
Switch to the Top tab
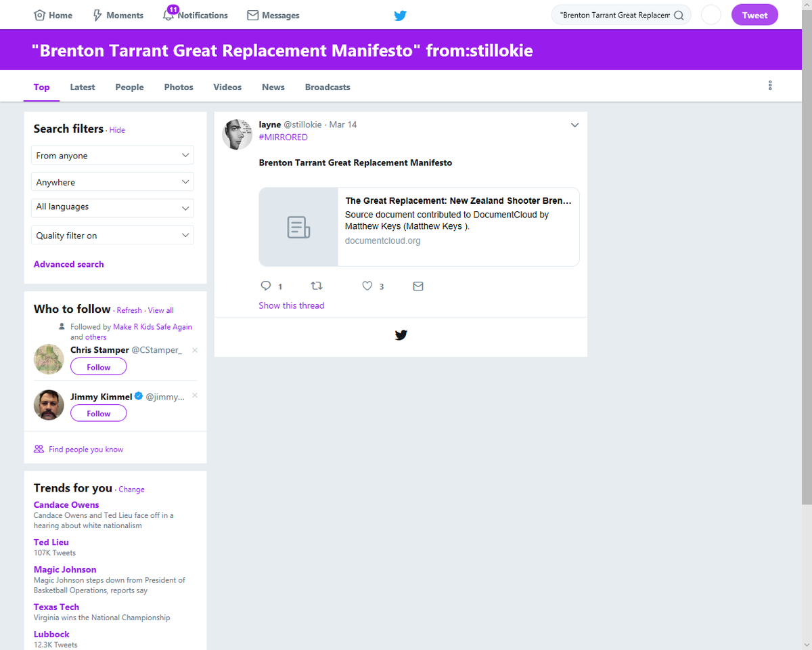(41, 87)
